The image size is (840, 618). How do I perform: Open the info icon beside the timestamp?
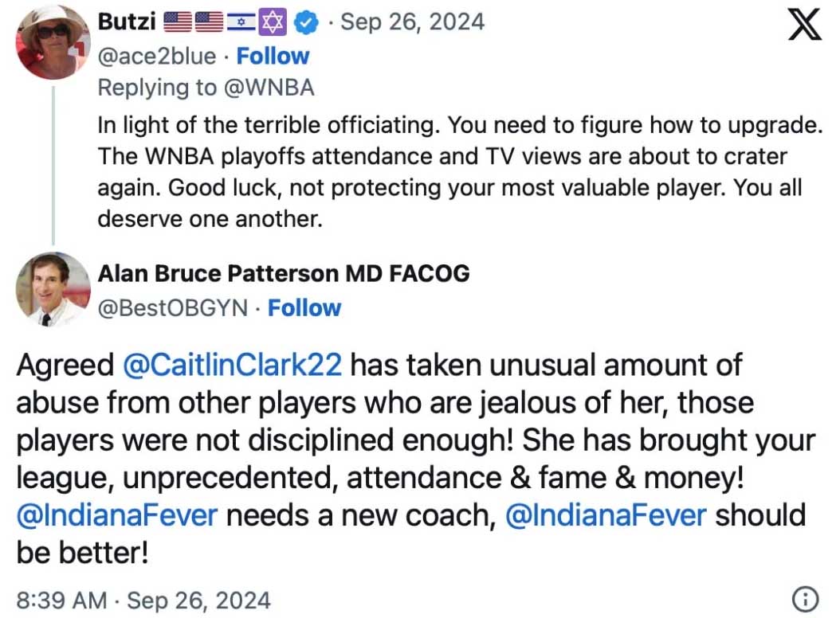point(805,599)
